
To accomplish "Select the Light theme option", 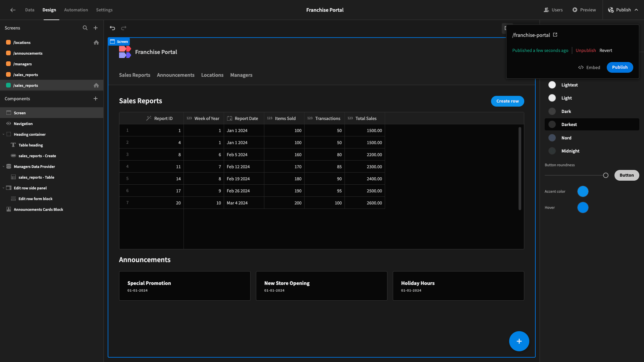I will (x=592, y=98).
